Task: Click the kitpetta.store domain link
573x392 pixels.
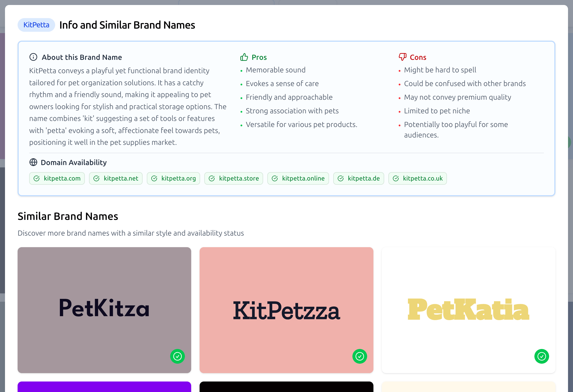Action: coord(233,178)
